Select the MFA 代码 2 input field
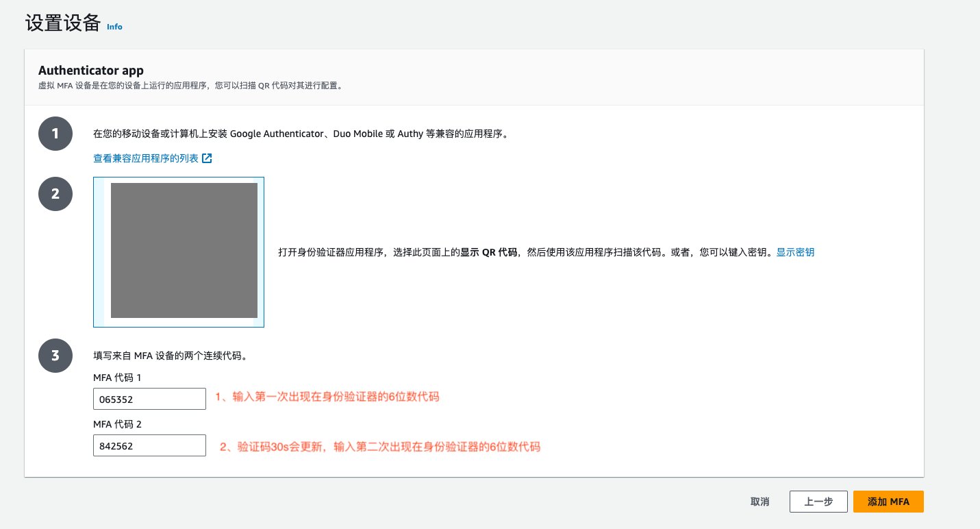Image resolution: width=980 pixels, height=529 pixels. (x=149, y=445)
